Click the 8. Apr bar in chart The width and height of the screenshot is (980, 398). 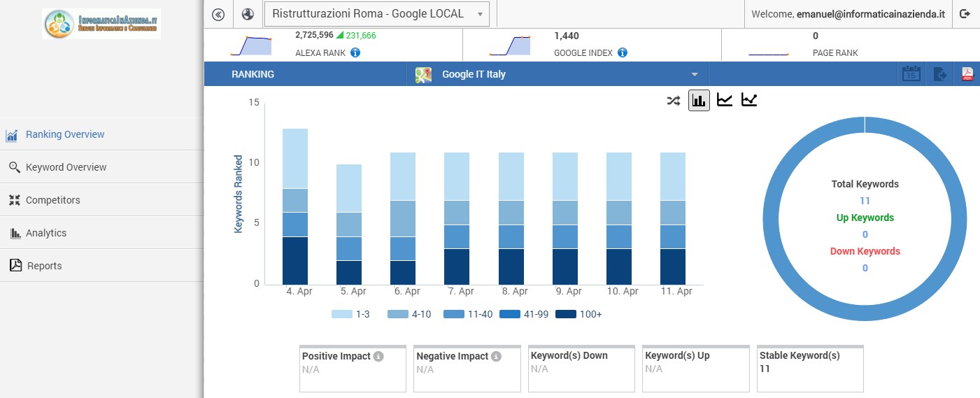[511, 218]
